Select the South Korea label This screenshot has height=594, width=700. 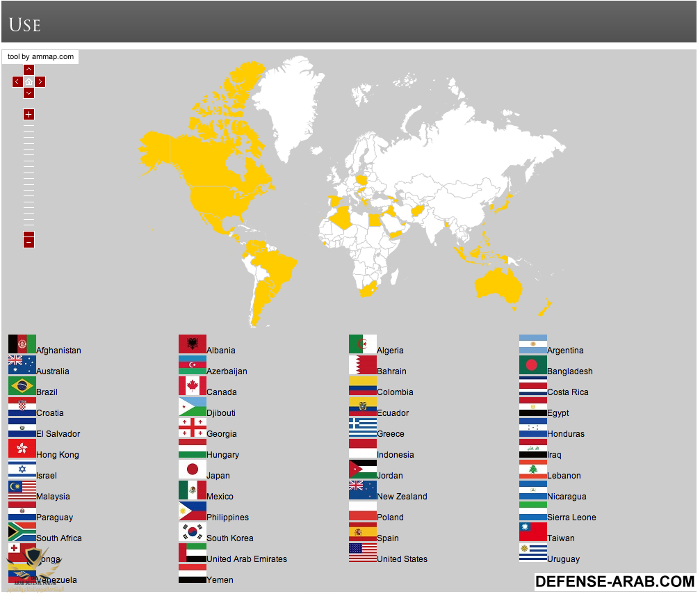(229, 538)
